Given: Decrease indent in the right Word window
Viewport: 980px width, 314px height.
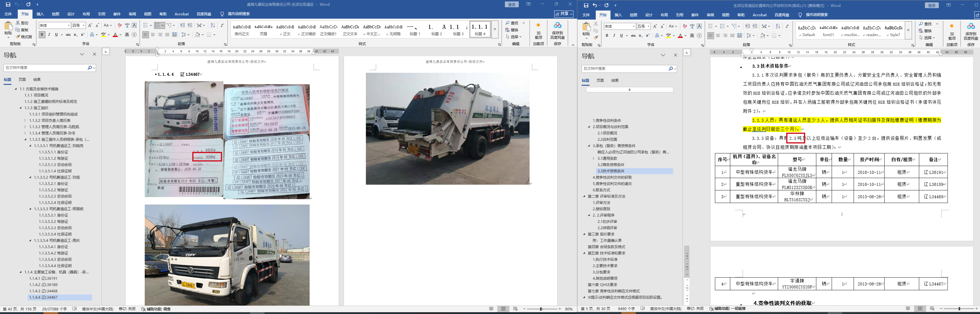Looking at the screenshot, I should coord(747,26).
